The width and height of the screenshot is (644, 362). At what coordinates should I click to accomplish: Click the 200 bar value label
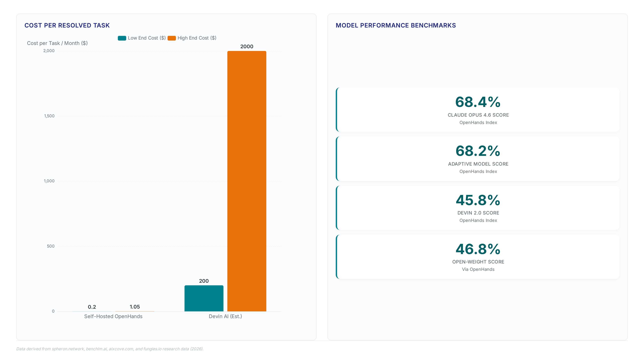click(204, 281)
